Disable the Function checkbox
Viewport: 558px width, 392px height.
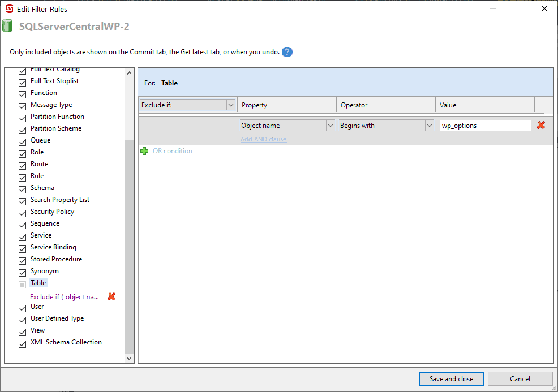click(x=23, y=94)
